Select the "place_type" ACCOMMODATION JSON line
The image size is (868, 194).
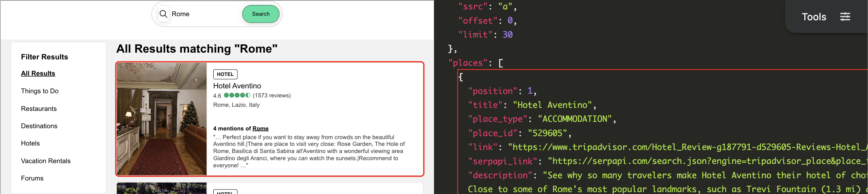click(542, 119)
